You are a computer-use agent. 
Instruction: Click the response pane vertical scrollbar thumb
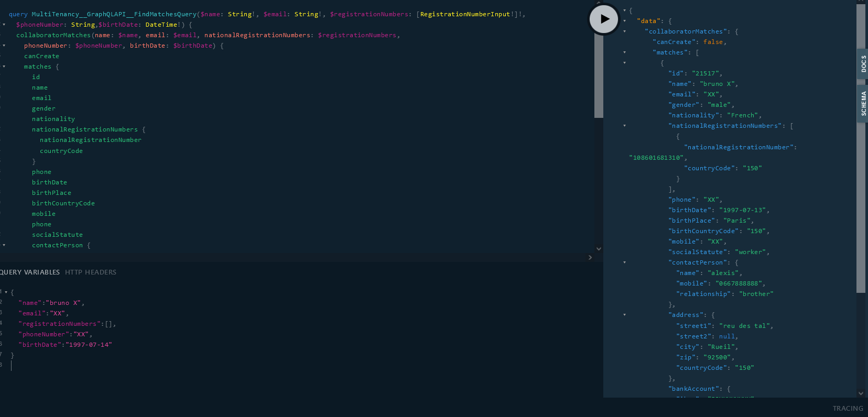861,148
